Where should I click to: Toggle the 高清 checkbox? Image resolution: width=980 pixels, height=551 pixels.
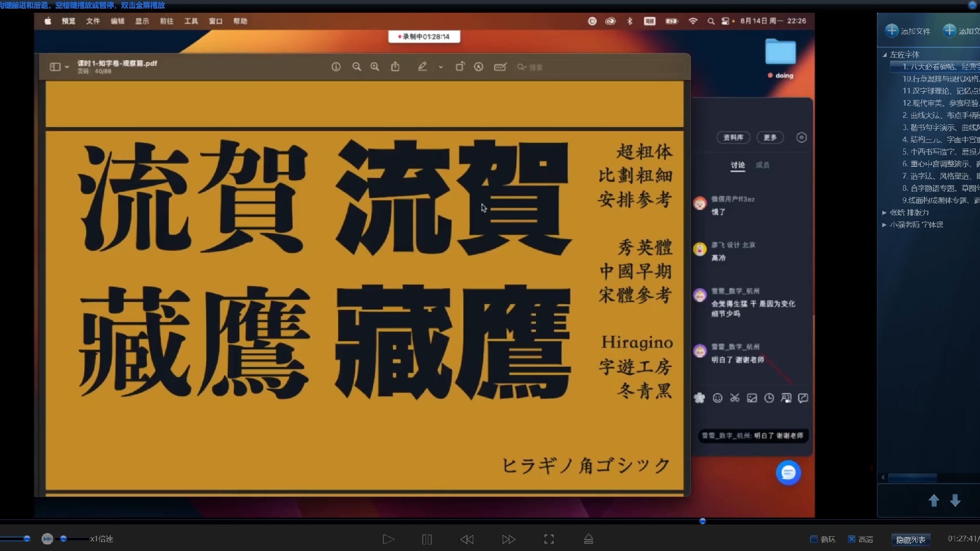(x=851, y=539)
